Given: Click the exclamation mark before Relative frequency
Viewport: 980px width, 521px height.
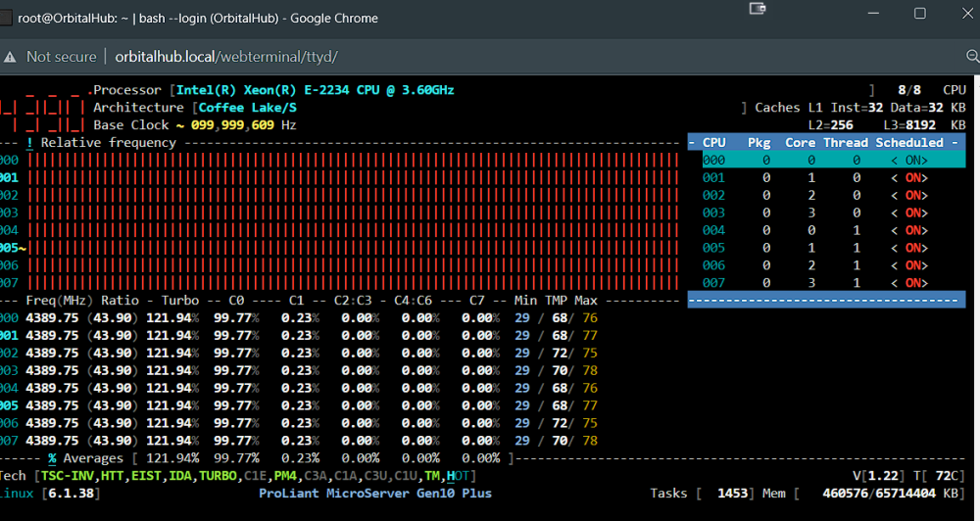Looking at the screenshot, I should (29, 143).
